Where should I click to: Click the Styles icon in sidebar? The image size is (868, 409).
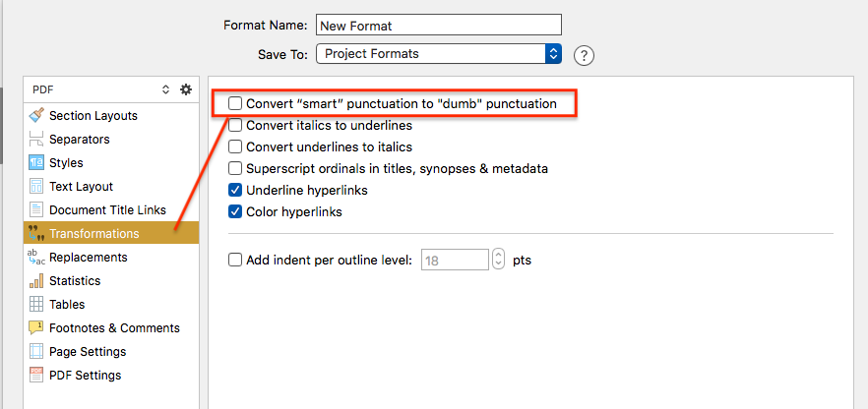(x=36, y=163)
